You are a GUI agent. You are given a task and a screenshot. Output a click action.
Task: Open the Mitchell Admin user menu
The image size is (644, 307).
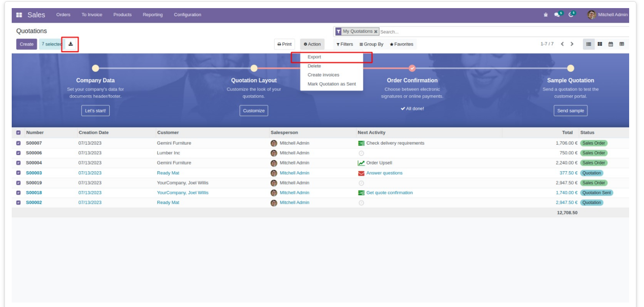(608, 15)
